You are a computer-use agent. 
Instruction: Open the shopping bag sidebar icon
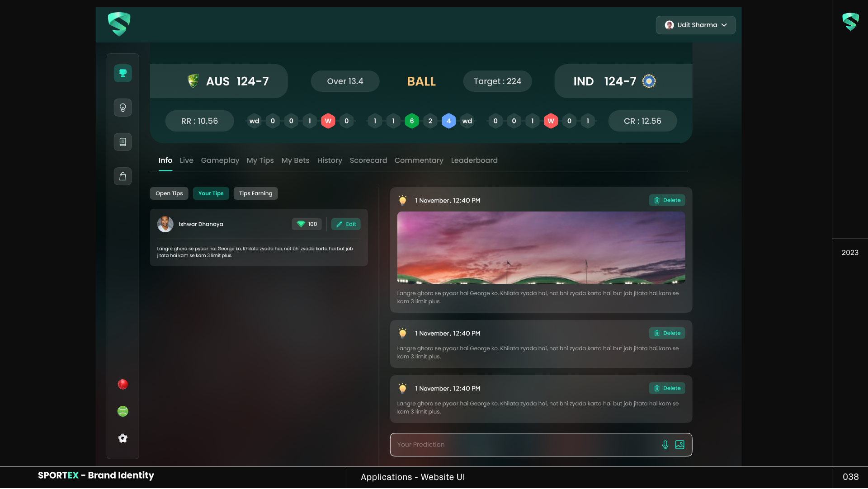(123, 176)
